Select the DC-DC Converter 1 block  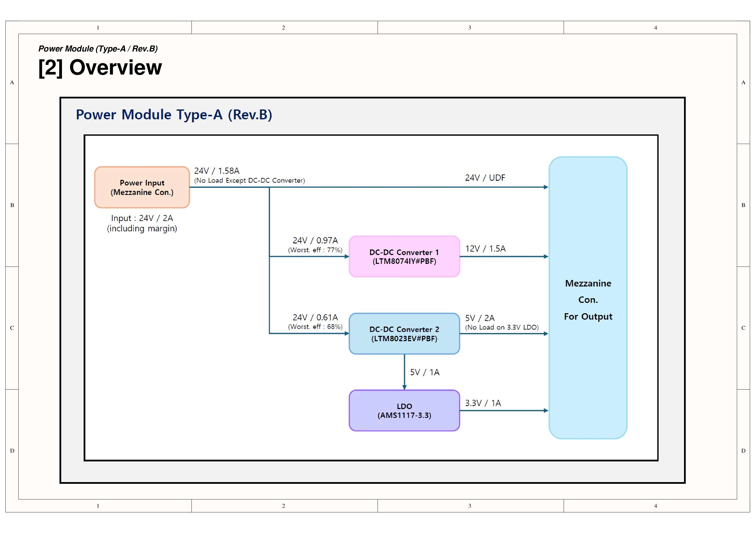404,257
